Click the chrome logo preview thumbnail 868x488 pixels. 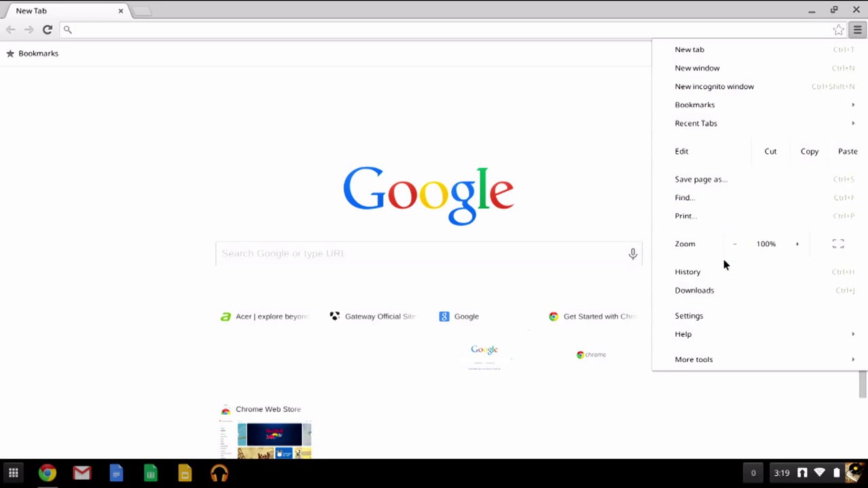tap(591, 354)
